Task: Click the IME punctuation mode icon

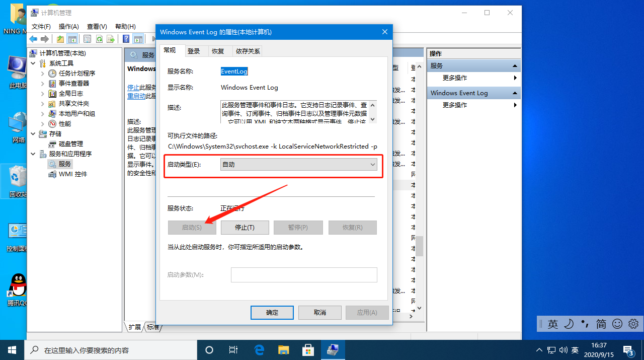Action: (585, 324)
